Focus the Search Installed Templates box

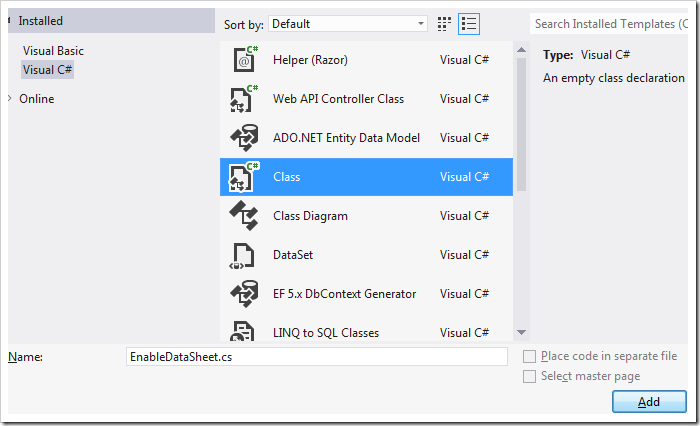tap(609, 24)
